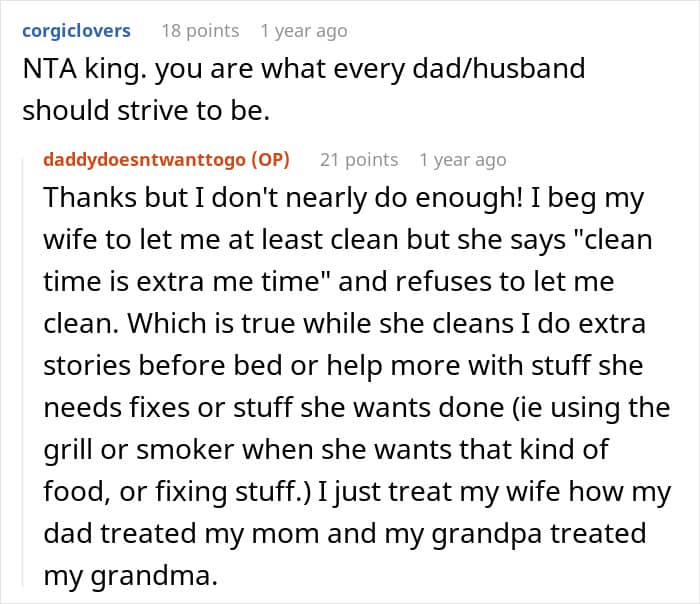This screenshot has height=604, width=700.
Task: Click the final 'my grandma.' line
Action: point(130,575)
